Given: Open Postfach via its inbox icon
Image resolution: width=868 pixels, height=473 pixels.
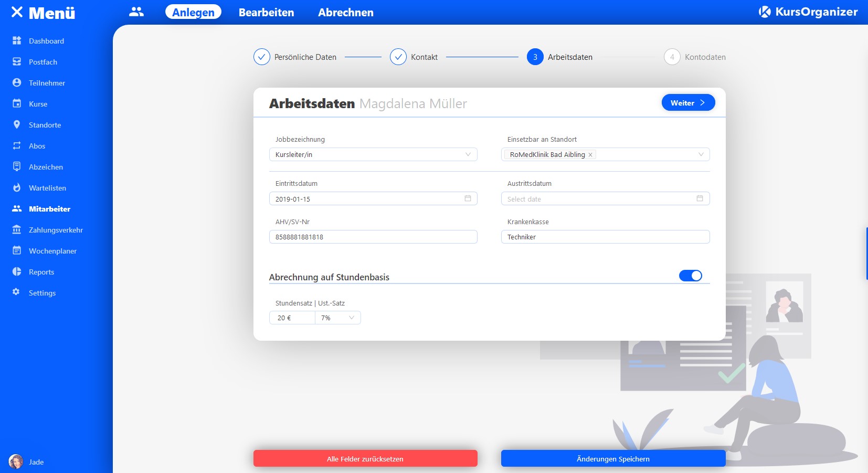Looking at the screenshot, I should click(17, 61).
